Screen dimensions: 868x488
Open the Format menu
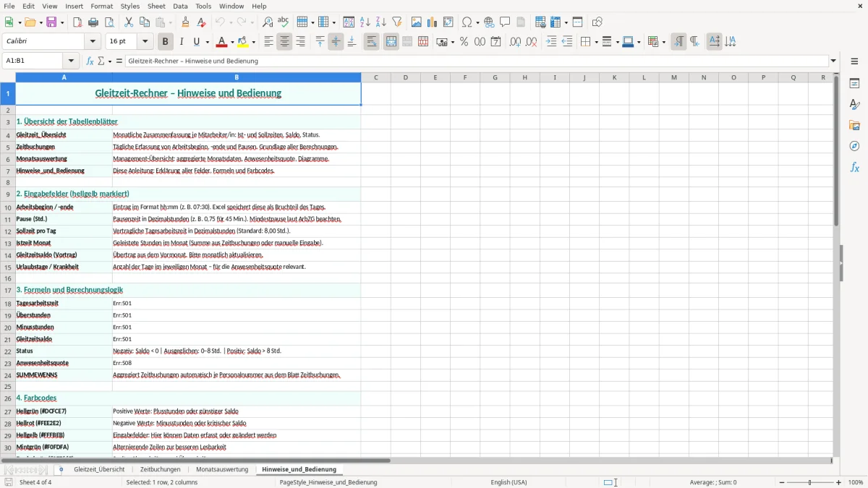[x=101, y=6]
